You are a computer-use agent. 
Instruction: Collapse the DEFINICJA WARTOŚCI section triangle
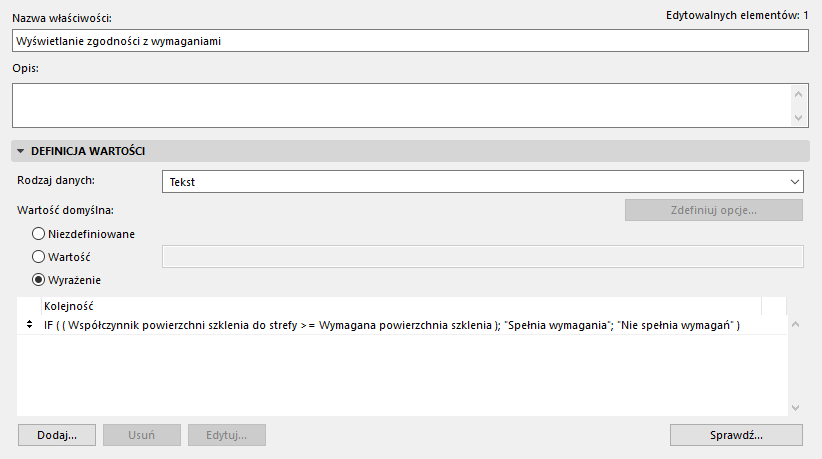coord(21,151)
